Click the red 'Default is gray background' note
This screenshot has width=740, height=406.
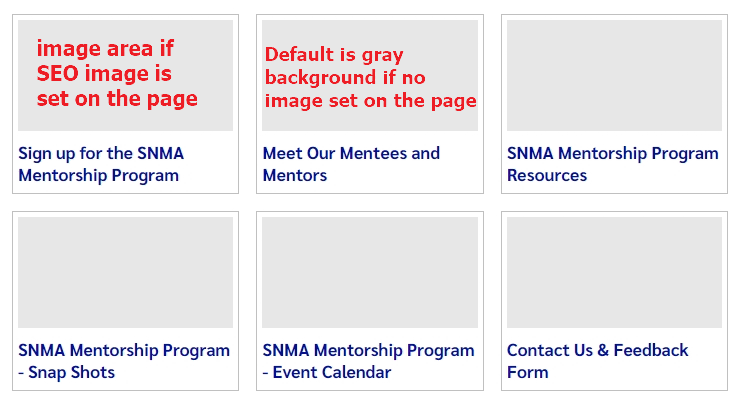click(x=370, y=78)
